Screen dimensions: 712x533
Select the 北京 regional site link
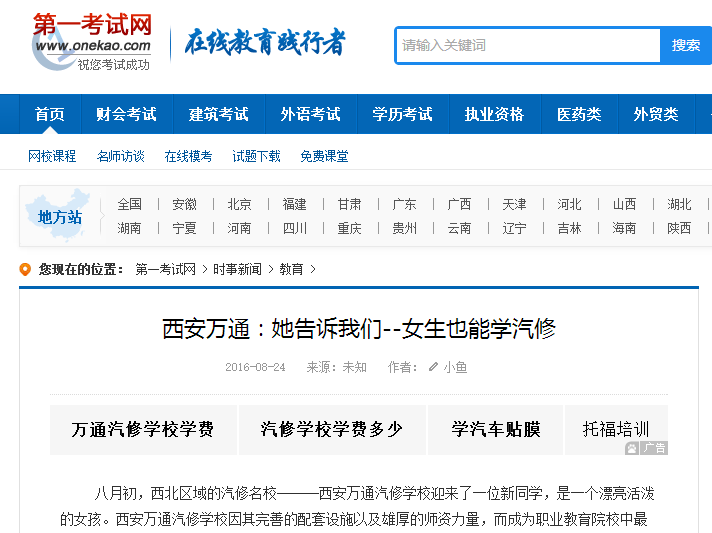coord(239,204)
